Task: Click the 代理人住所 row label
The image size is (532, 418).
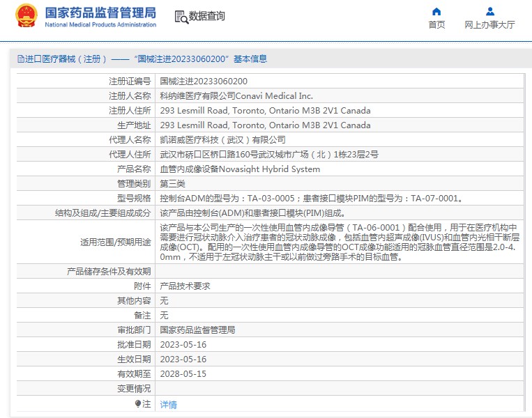Action: tap(130, 154)
